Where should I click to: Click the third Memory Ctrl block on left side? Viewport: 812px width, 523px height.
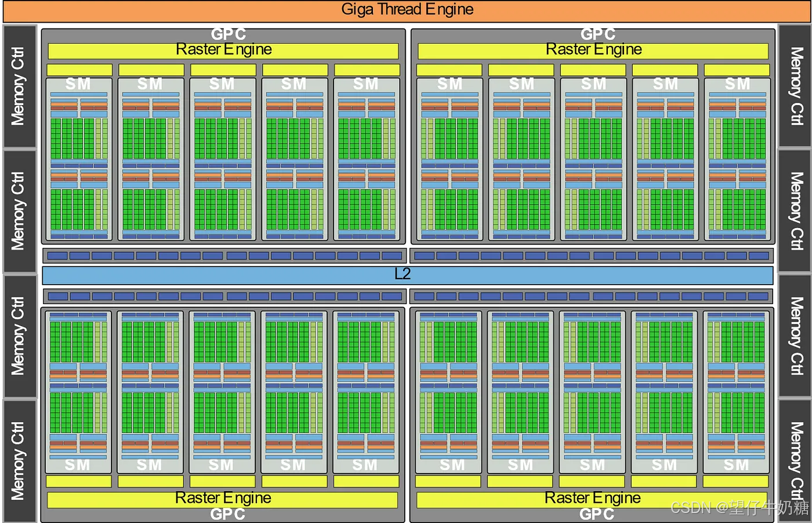(x=20, y=337)
